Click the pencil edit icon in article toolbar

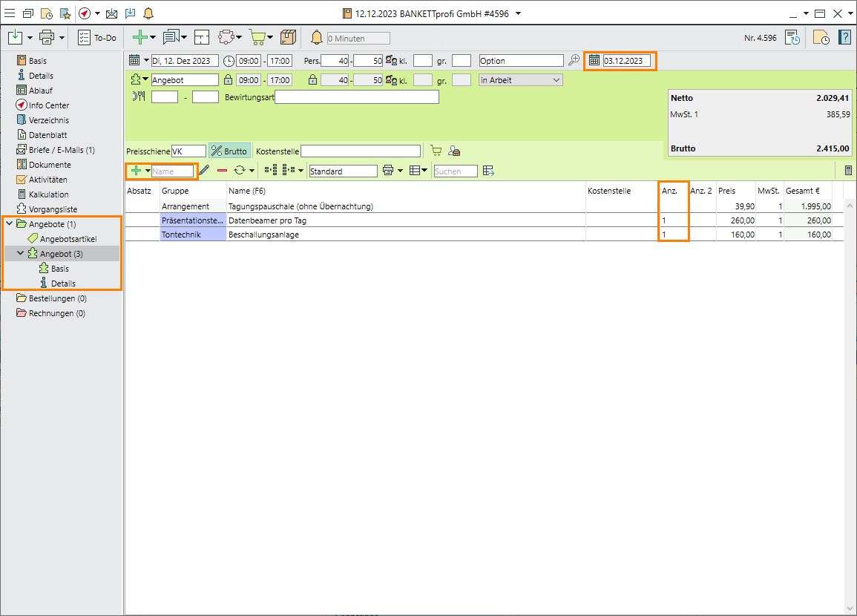(205, 171)
